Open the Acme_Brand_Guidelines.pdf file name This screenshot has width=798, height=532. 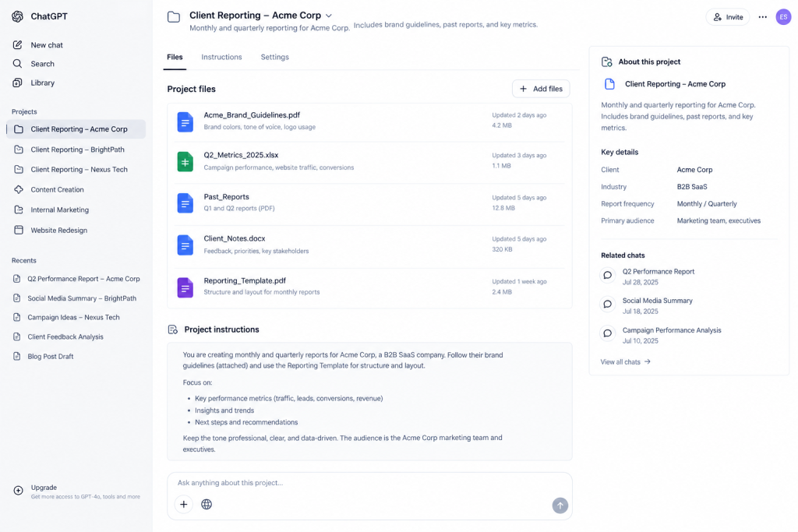click(252, 115)
